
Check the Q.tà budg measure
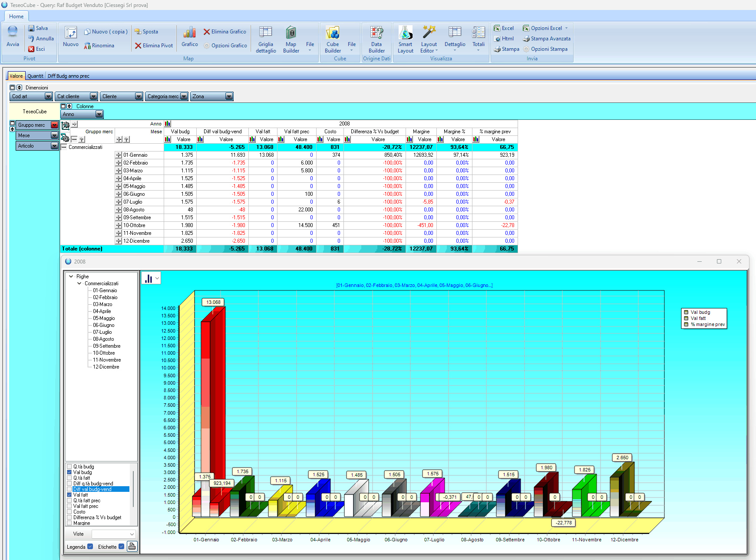click(69, 467)
